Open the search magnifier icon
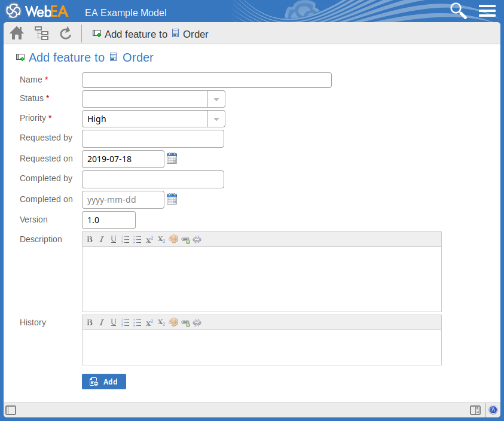This screenshot has width=504, height=421. (x=458, y=11)
